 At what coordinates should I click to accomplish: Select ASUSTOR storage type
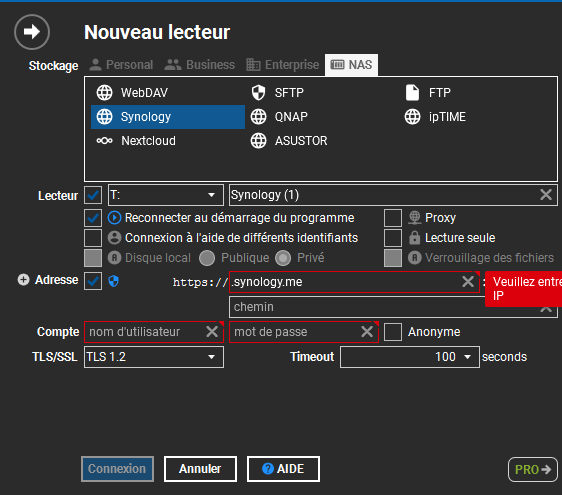(x=322, y=141)
